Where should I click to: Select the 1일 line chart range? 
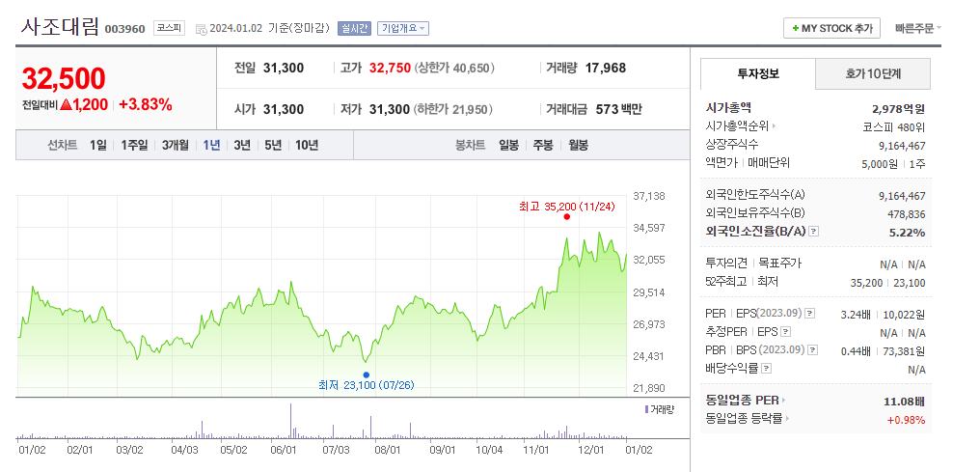[98, 146]
